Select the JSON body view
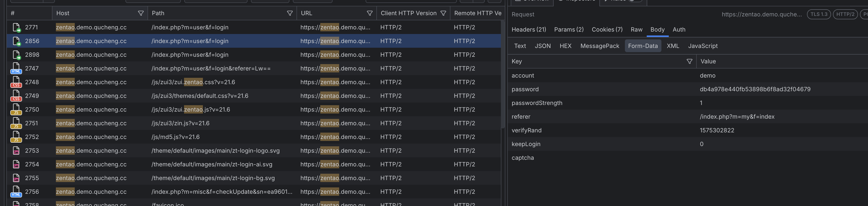Viewport: 868px width, 206px height. click(x=543, y=46)
